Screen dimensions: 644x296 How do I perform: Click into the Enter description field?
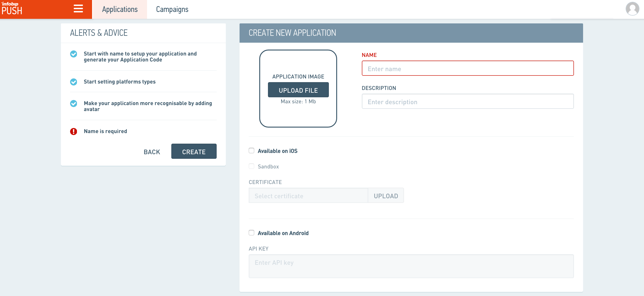pyautogui.click(x=467, y=101)
